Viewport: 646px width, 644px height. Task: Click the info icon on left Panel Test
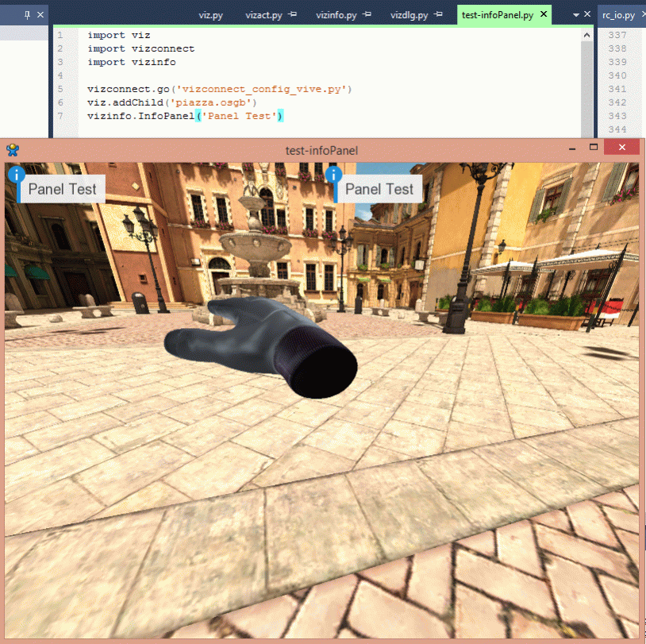(16, 175)
